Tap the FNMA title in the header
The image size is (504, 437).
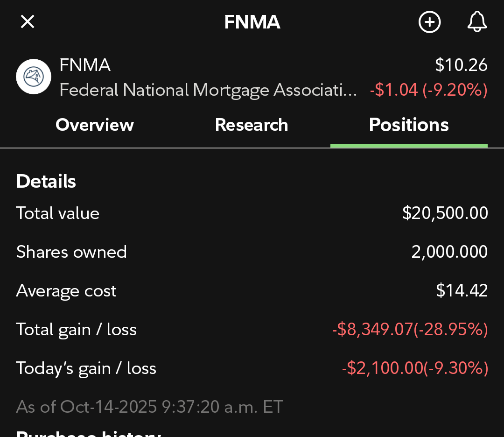tap(252, 22)
